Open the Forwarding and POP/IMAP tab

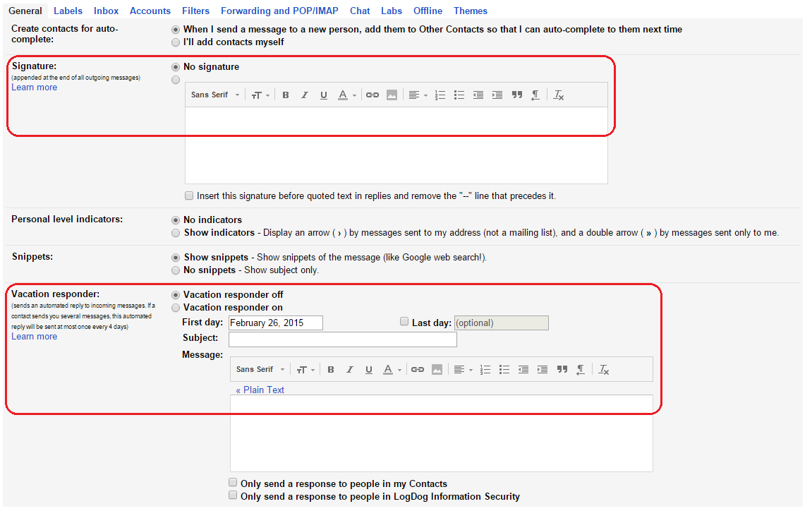tap(279, 11)
